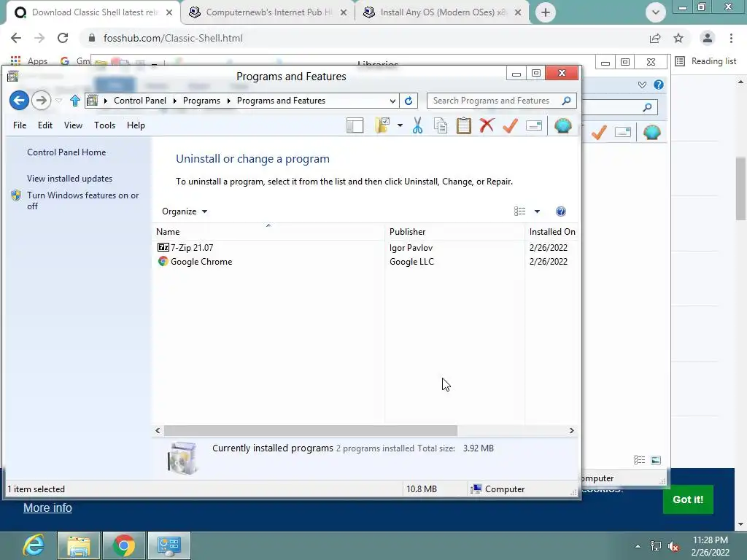Expand the ribbon chevron in Libraries window

point(642,85)
